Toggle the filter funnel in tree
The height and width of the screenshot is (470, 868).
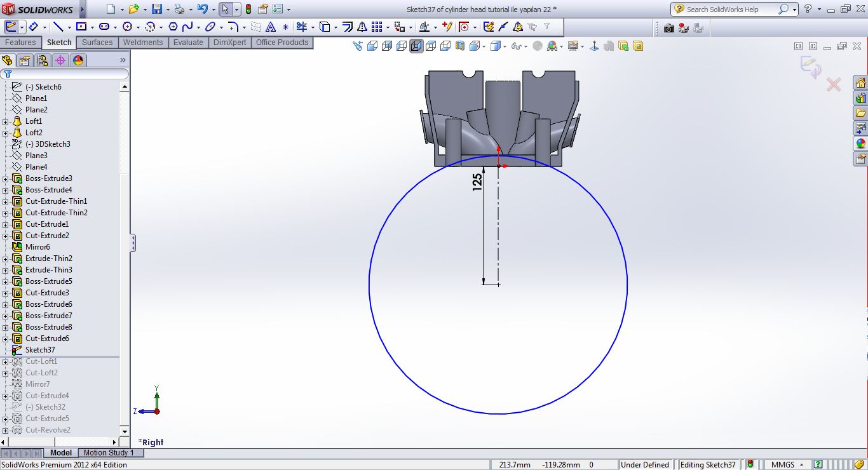click(8, 74)
